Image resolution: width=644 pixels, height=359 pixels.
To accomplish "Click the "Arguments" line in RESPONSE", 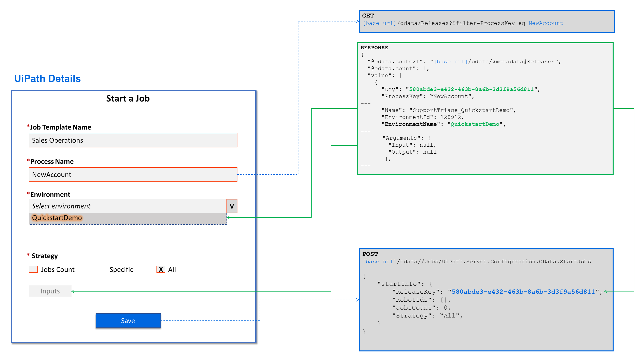I will point(406,138).
